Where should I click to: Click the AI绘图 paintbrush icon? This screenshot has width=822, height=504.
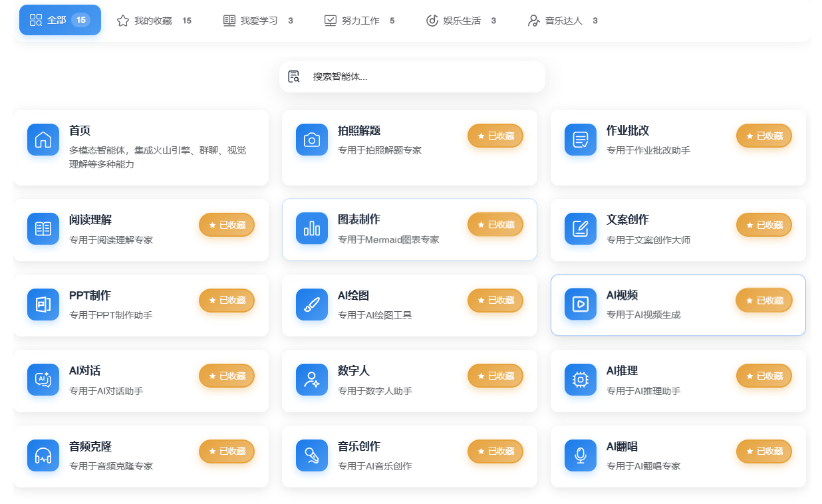(x=312, y=304)
